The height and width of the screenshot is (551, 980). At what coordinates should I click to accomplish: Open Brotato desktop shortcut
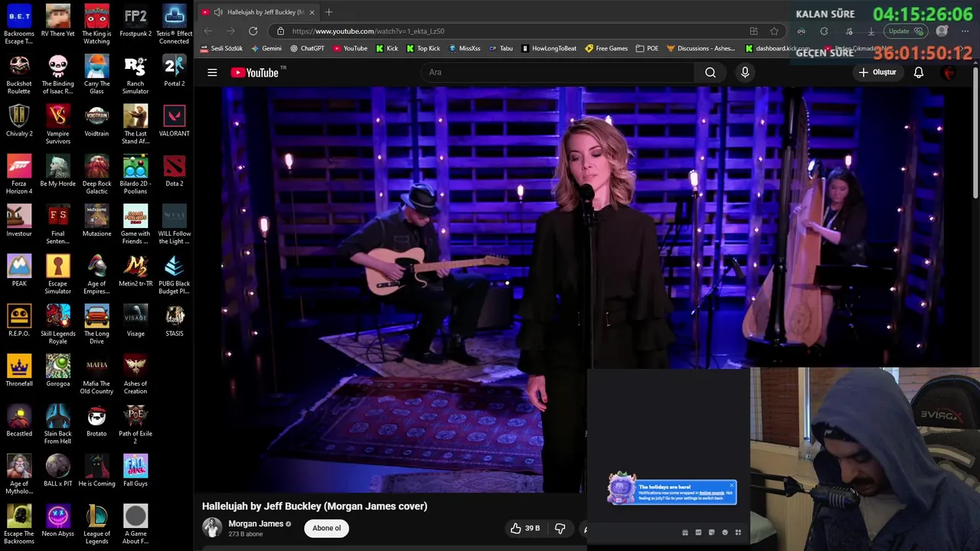pyautogui.click(x=96, y=421)
